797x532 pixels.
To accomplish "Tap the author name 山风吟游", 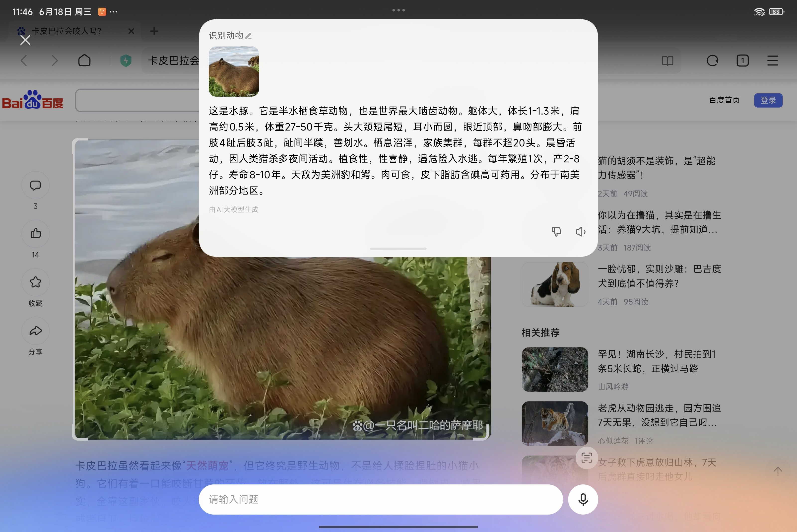I will tap(613, 387).
